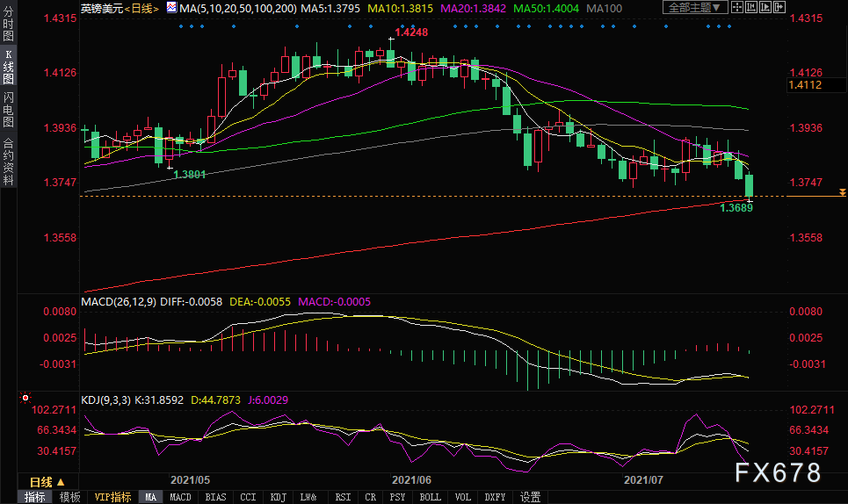The image size is (848, 504).
Task: Click the MA50:1.4004 value label
Action: [x=546, y=9]
